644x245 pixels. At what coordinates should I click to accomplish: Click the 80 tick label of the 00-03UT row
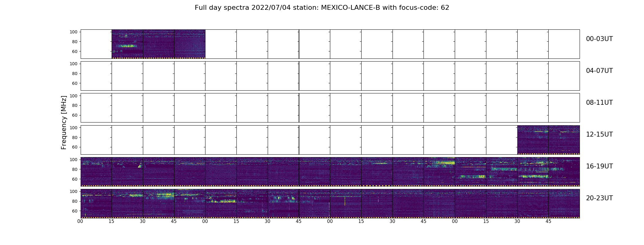75,42
